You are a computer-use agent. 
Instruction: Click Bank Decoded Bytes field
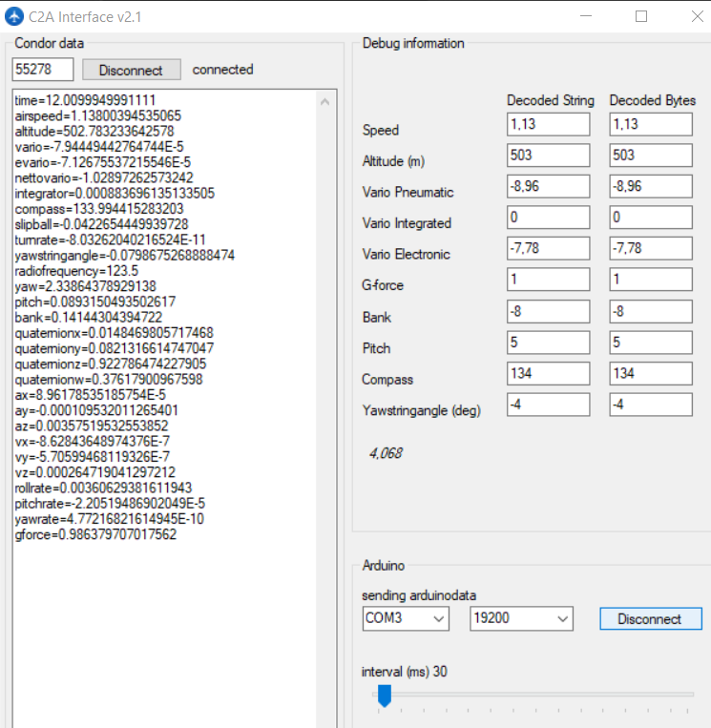[651, 311]
